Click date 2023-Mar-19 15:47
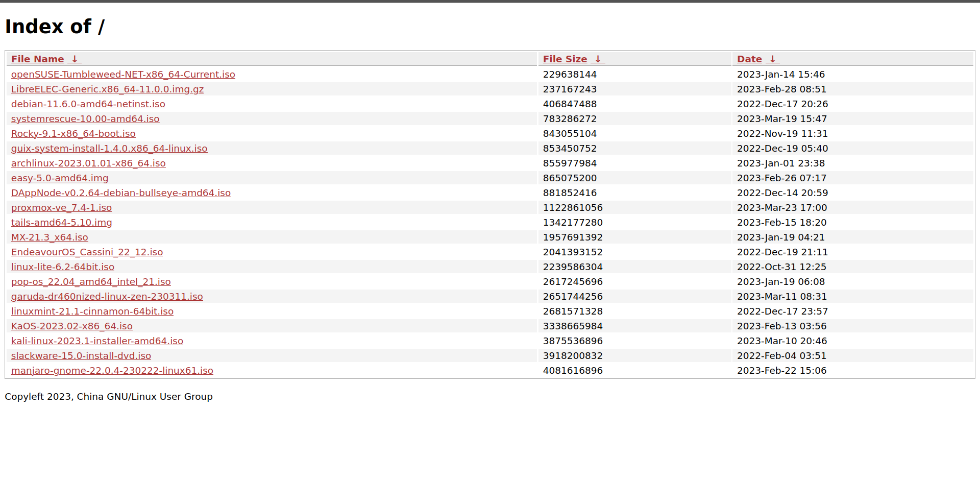 (x=782, y=119)
